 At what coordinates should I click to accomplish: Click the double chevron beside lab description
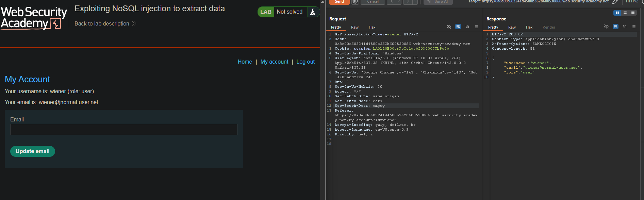[x=134, y=23]
